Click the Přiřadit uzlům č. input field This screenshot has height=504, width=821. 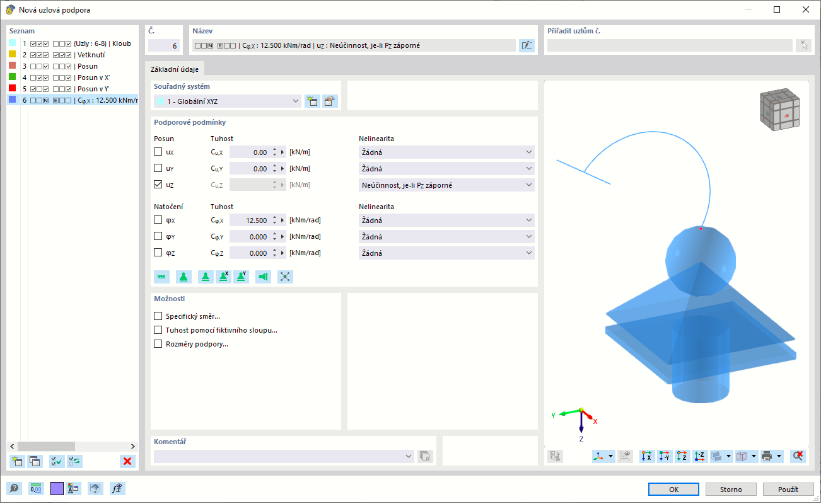(x=670, y=45)
